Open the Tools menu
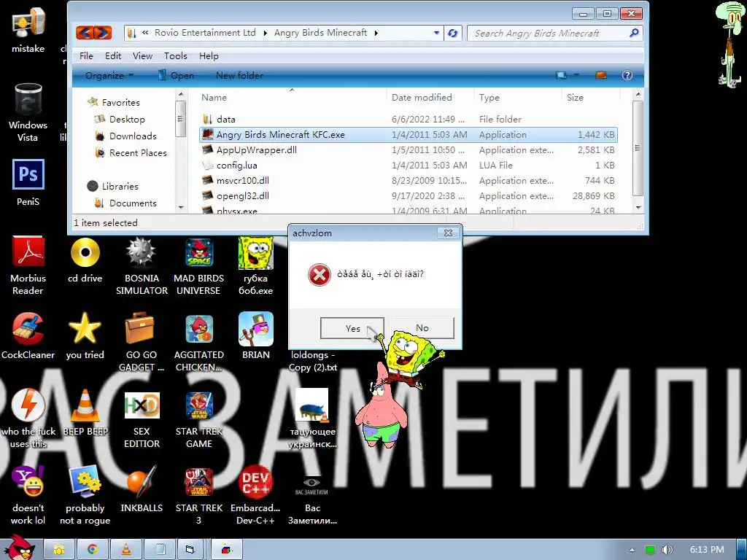Image resolution: width=747 pixels, height=560 pixels. click(x=175, y=55)
